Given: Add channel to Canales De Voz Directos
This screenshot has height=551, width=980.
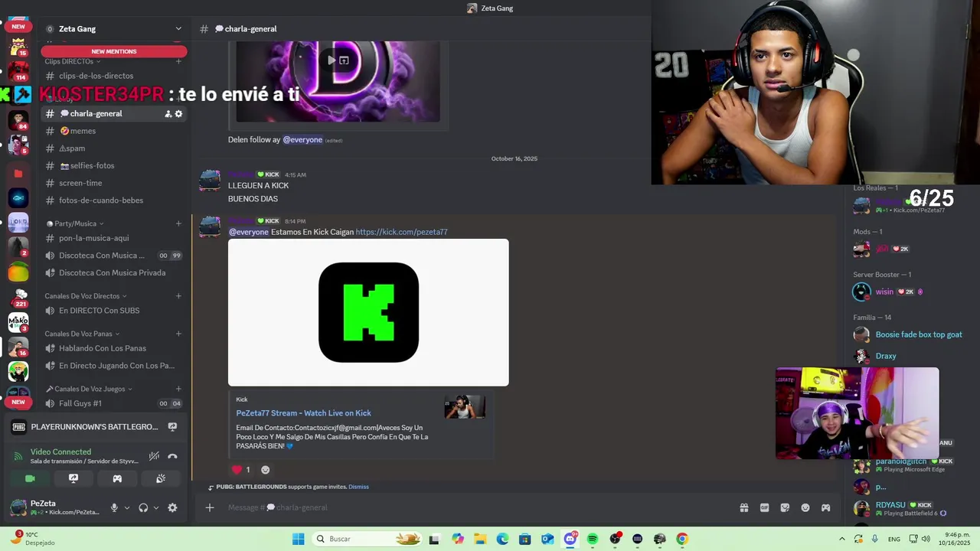Looking at the screenshot, I should [x=178, y=296].
